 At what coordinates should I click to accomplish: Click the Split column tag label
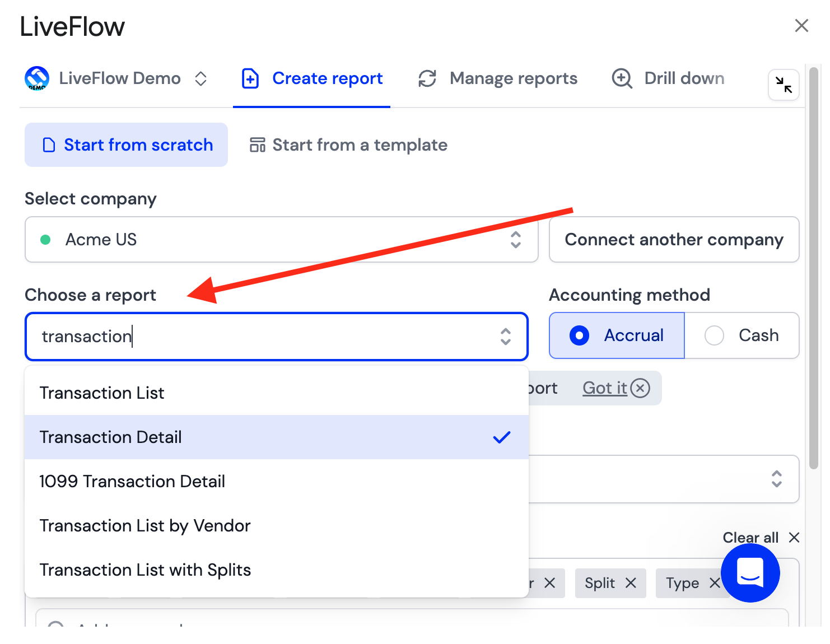pos(600,583)
